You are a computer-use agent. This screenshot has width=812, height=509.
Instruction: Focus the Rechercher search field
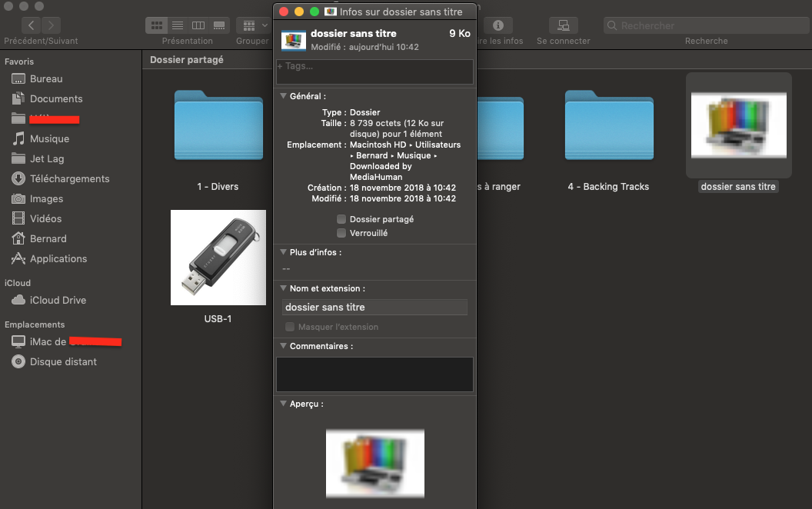tap(707, 25)
